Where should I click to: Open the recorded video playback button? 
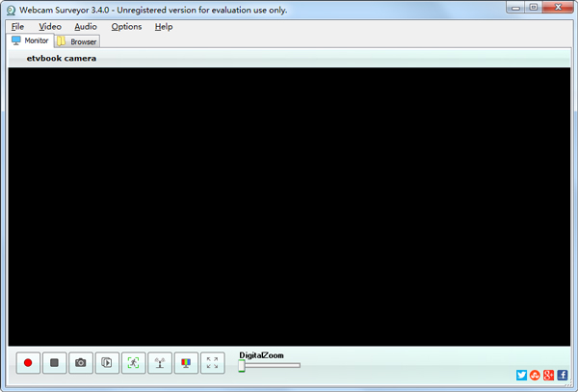coord(107,363)
